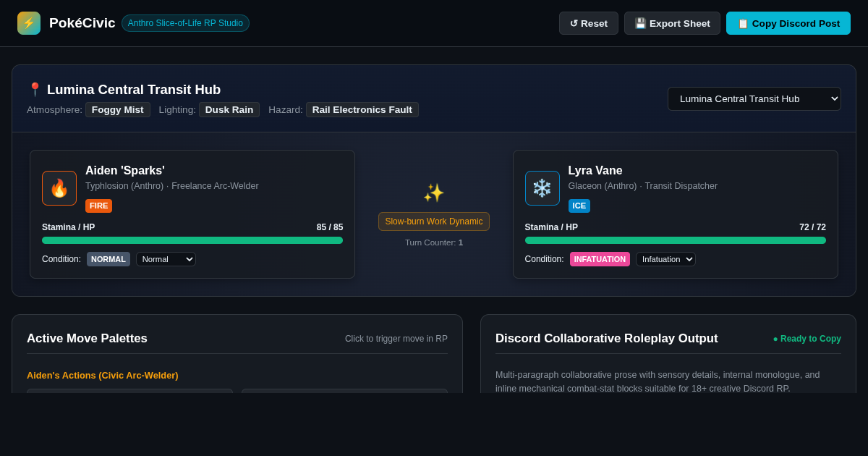Viewport: 868px width, 456px height.
Task: Click the INFATUATION condition badge
Action: pos(600,259)
